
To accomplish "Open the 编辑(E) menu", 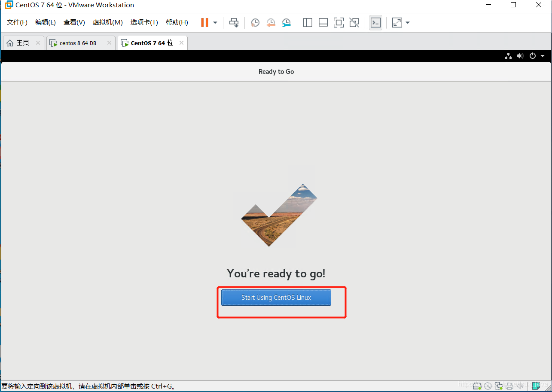I will [x=46, y=22].
